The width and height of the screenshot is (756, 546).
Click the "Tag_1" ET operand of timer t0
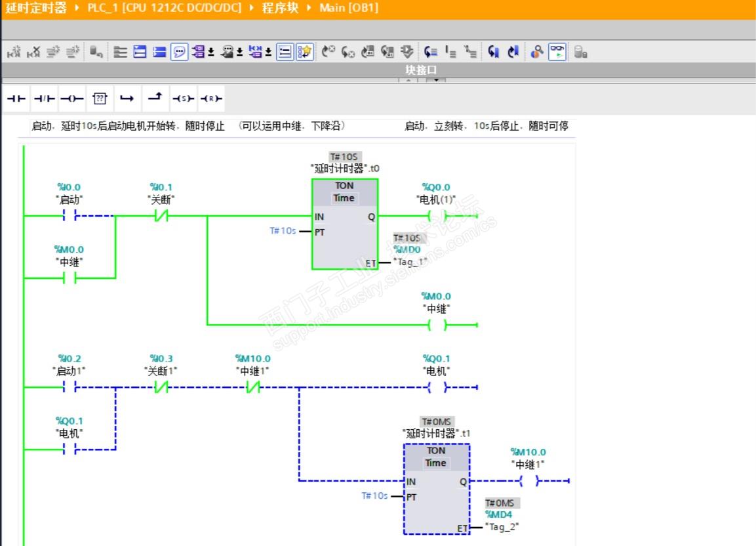coord(410,262)
